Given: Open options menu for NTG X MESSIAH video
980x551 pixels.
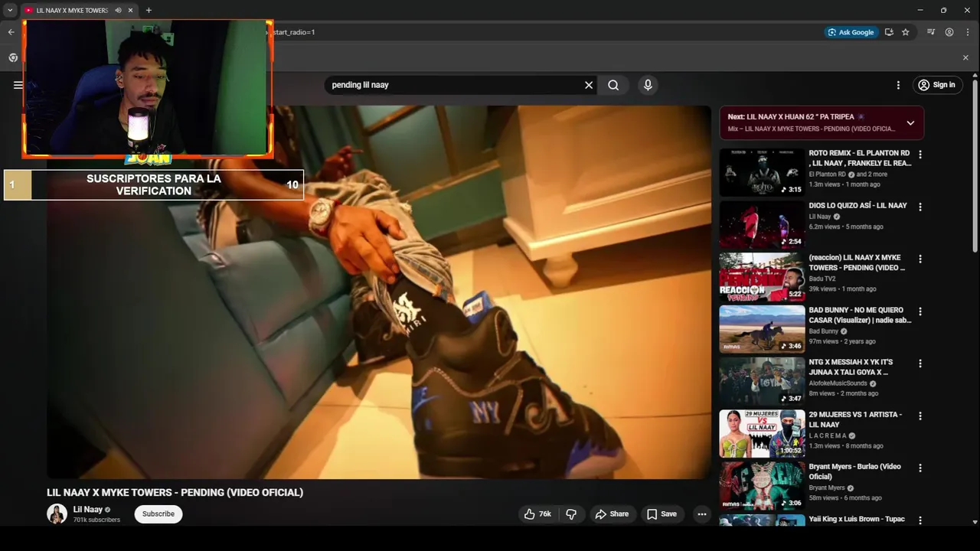Looking at the screenshot, I should (920, 364).
